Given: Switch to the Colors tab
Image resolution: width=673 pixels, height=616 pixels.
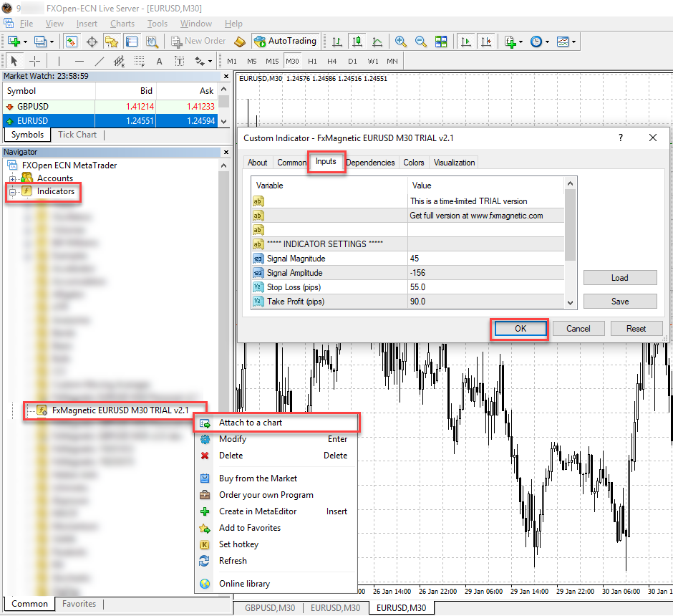Looking at the screenshot, I should tap(414, 163).
